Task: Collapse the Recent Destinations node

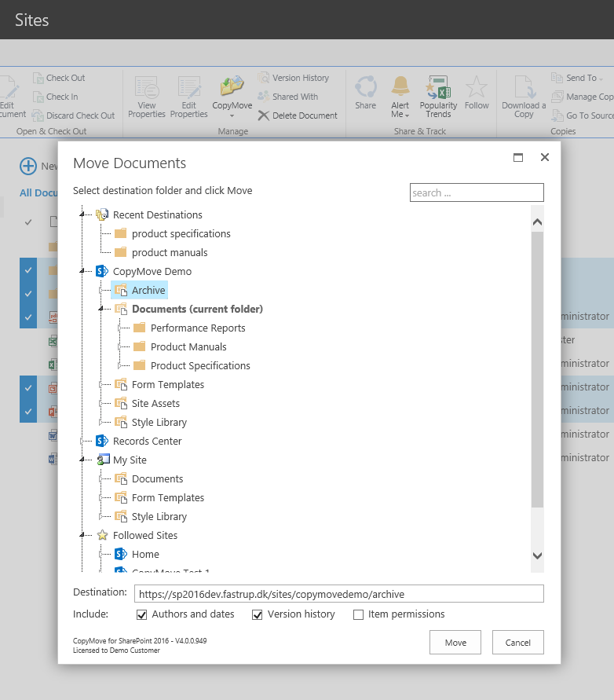Action: 82,214
